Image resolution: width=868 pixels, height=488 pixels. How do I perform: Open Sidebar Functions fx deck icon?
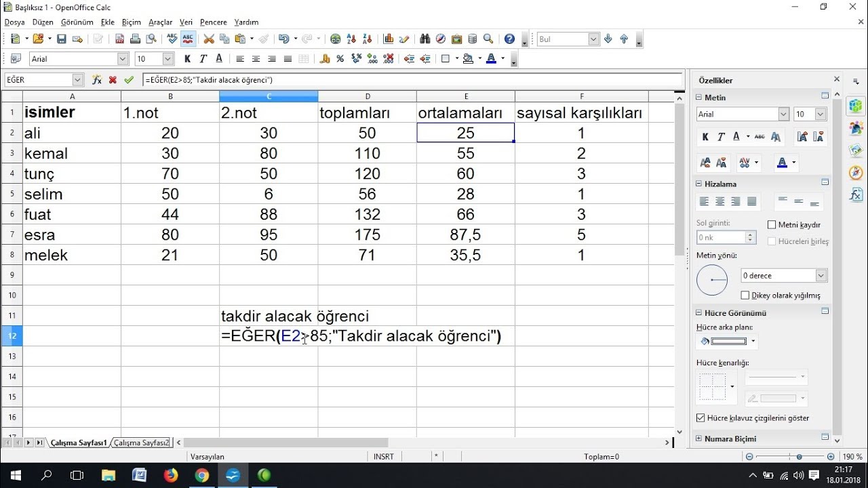[x=856, y=195]
